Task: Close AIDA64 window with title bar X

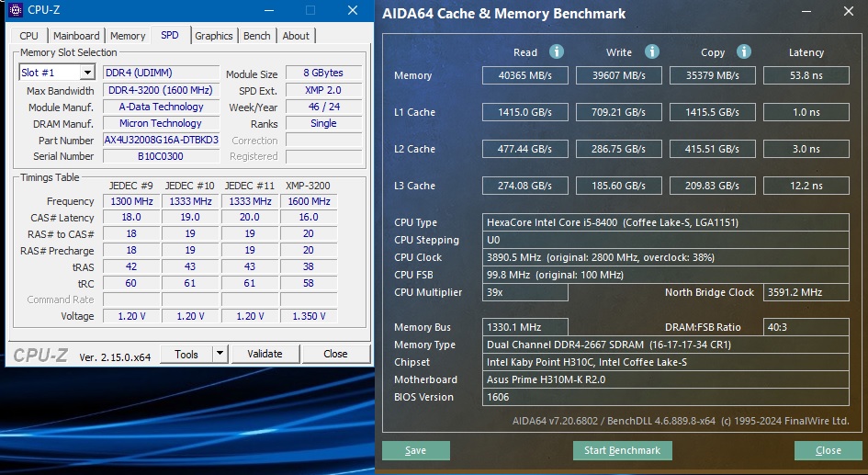Action: coord(849,12)
